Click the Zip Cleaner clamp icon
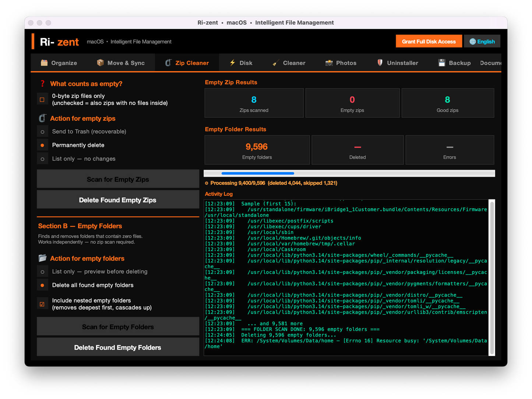The image size is (532, 399). click(x=168, y=63)
